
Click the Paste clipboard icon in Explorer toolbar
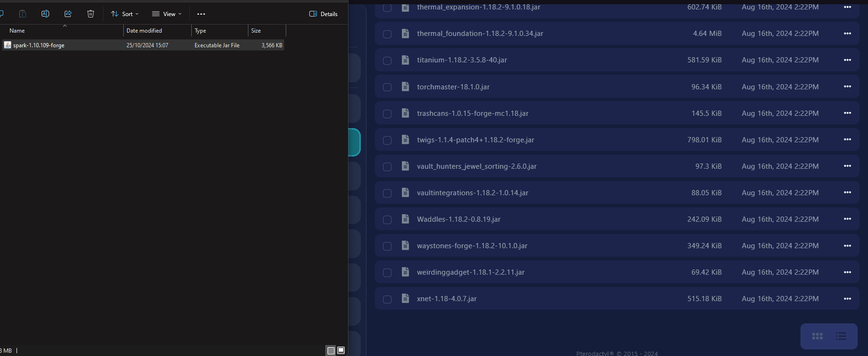tap(23, 14)
